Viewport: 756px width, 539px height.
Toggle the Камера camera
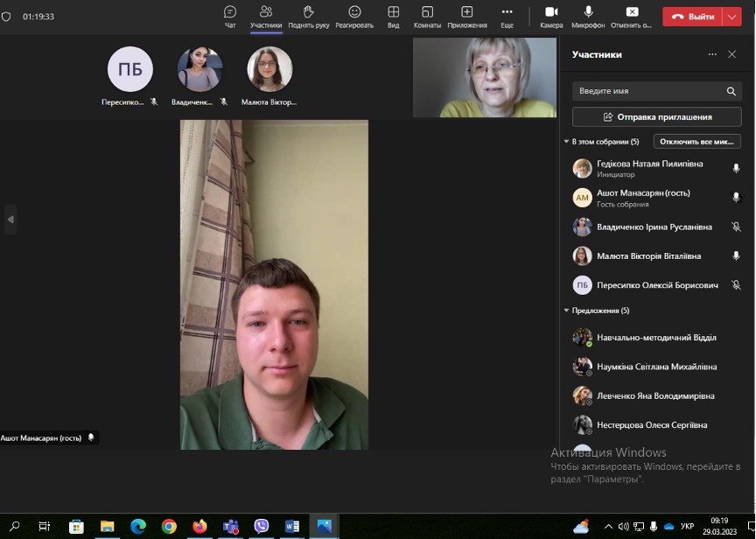click(551, 17)
